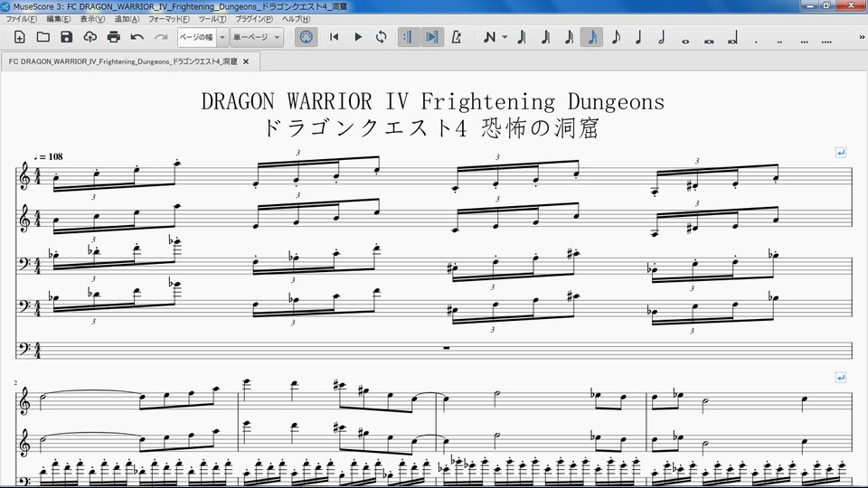This screenshot has height=488, width=868.
Task: Start playback with the play button
Action: tap(358, 37)
